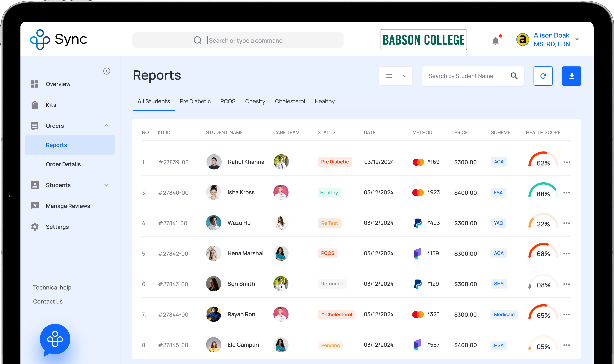Click the Healthy status badge
Viewport: 614px width, 364px height.
329,192
